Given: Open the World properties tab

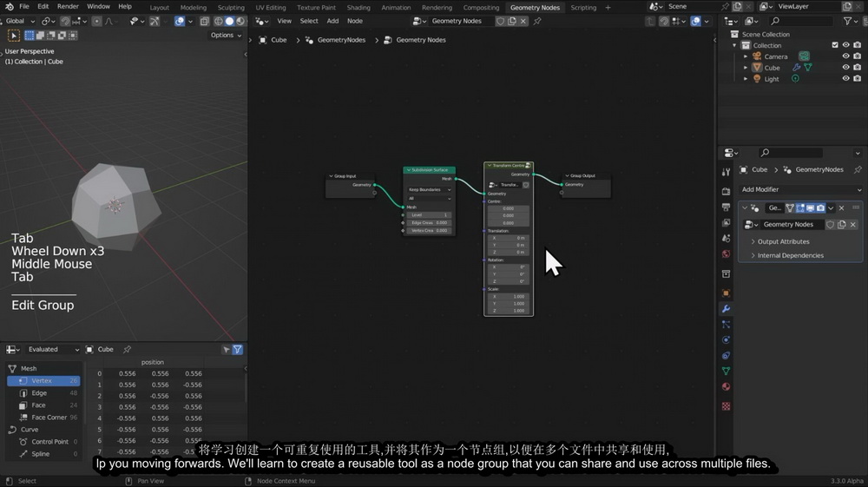Looking at the screenshot, I should (726, 254).
